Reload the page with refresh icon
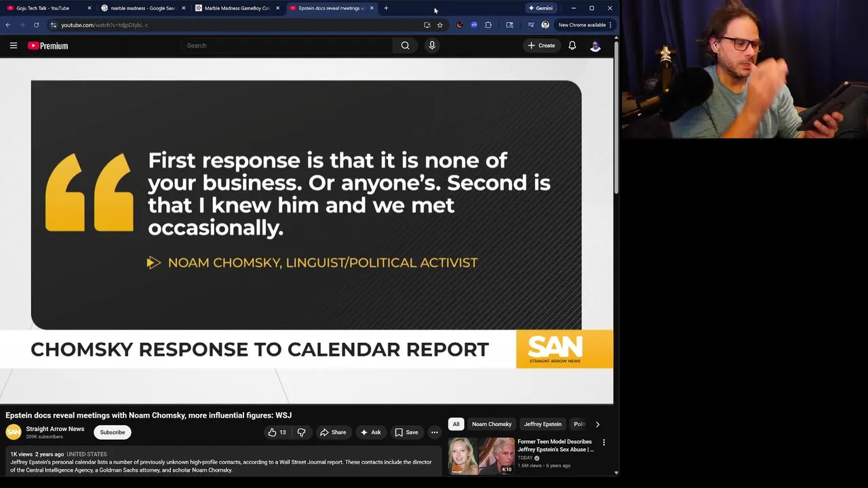The width and height of the screenshot is (868, 488). coord(36,25)
